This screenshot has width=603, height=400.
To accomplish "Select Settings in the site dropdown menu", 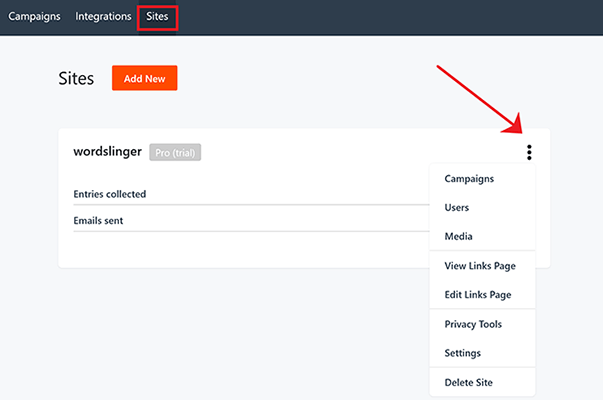I will tap(463, 353).
